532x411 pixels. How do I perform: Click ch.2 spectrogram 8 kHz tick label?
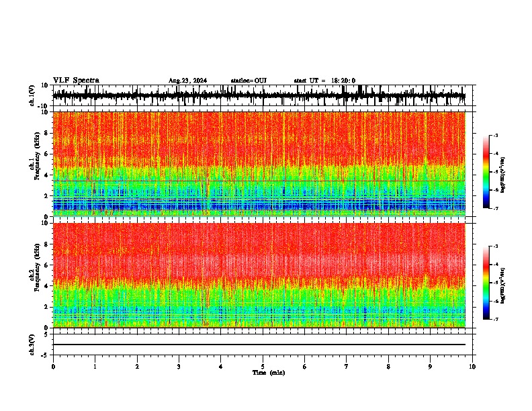pos(46,244)
